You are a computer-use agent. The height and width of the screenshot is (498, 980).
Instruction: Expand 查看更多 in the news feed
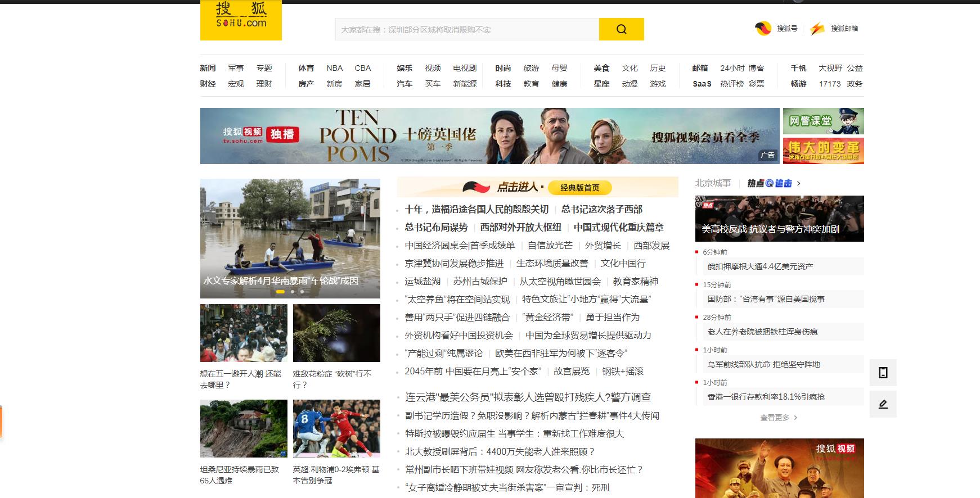tap(779, 418)
